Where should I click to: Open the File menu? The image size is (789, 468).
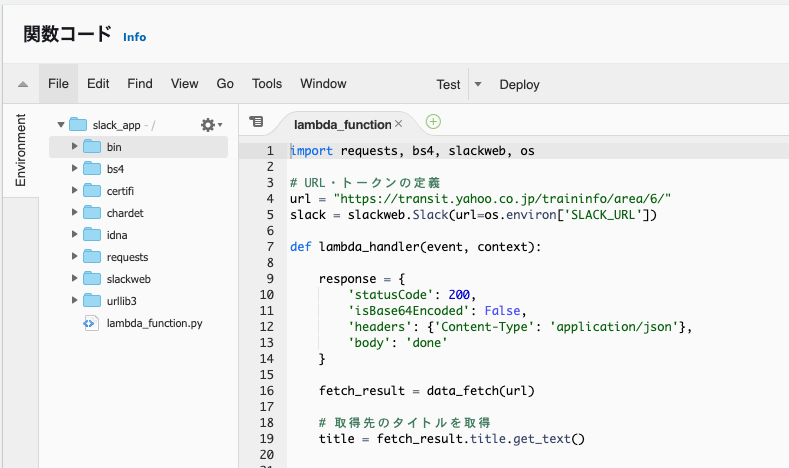(x=58, y=84)
